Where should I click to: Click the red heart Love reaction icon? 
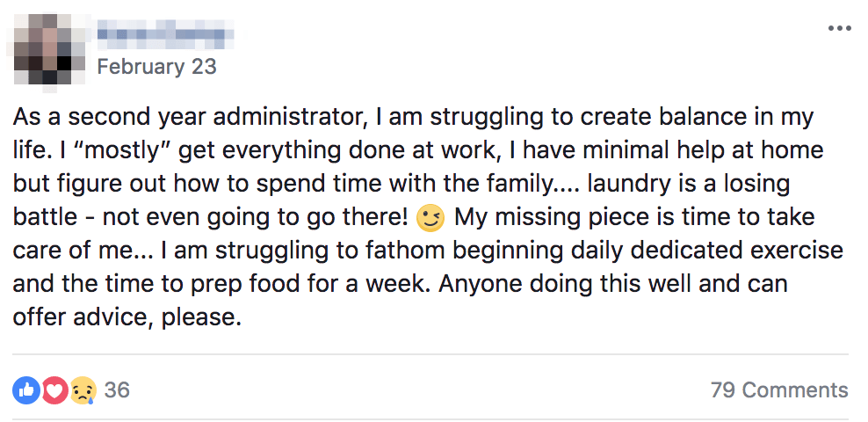(54, 389)
